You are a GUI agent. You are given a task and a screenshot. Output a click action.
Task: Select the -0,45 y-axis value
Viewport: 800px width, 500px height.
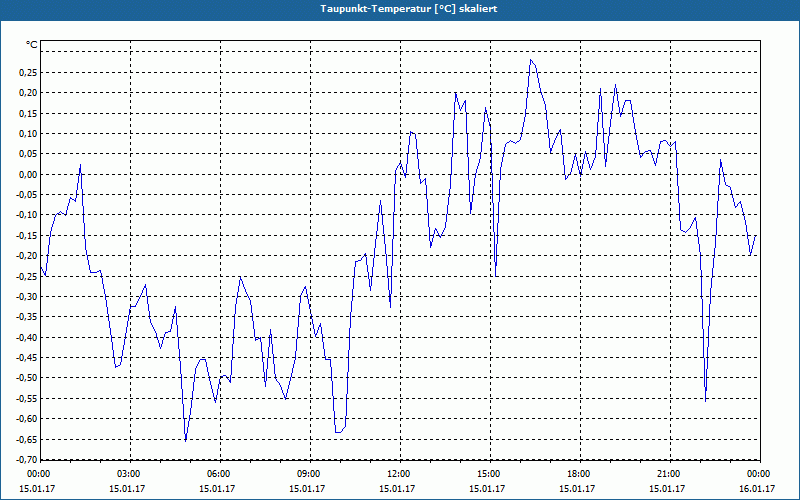click(x=27, y=358)
